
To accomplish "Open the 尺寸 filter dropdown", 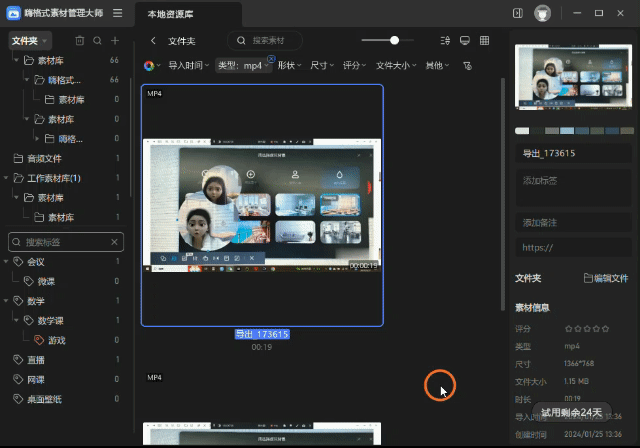I will [322, 66].
